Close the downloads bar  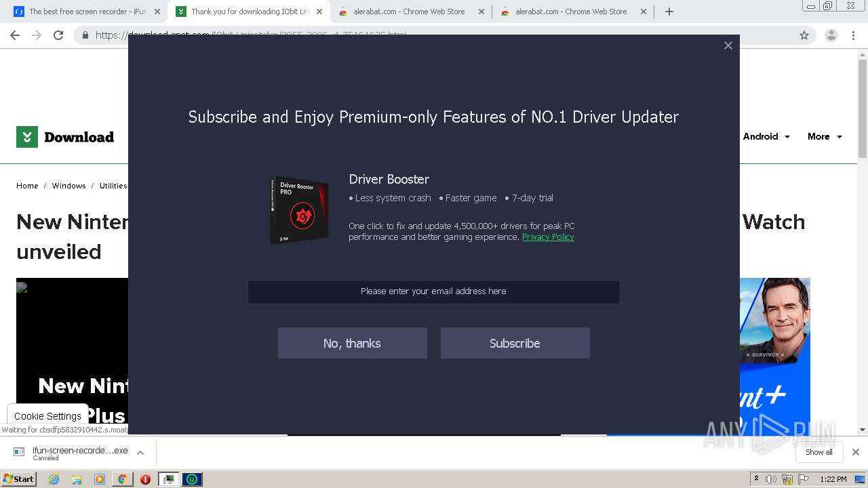pos(855,452)
